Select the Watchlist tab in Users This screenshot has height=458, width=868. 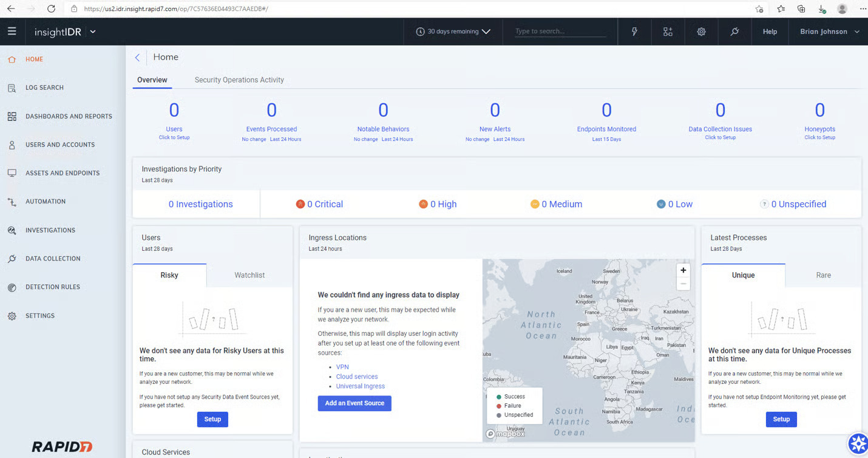249,275
